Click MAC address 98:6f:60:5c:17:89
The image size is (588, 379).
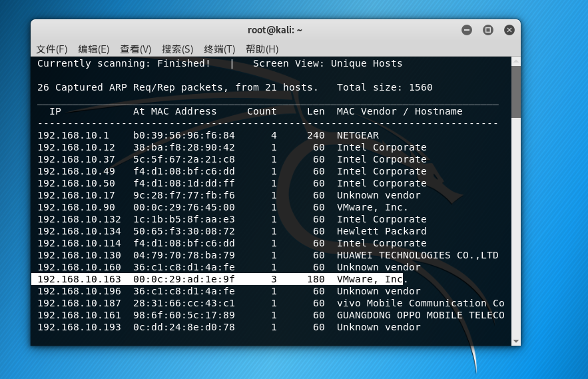click(x=184, y=316)
